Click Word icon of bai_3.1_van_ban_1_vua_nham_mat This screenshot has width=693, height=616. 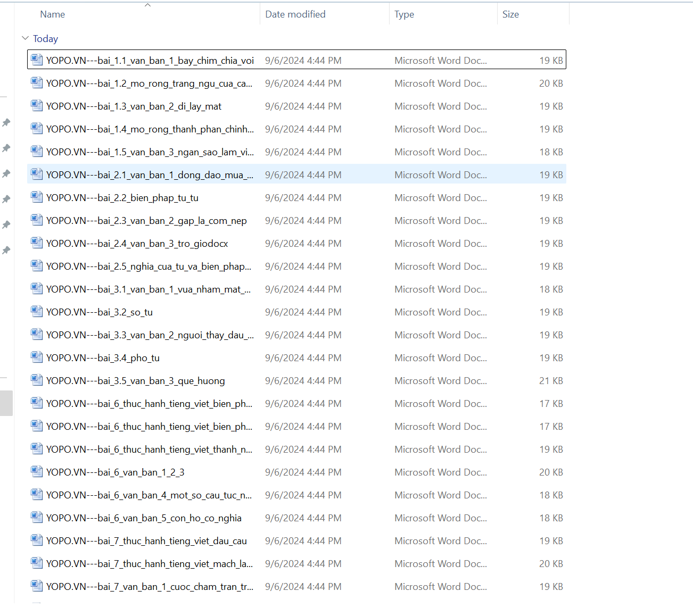point(37,288)
